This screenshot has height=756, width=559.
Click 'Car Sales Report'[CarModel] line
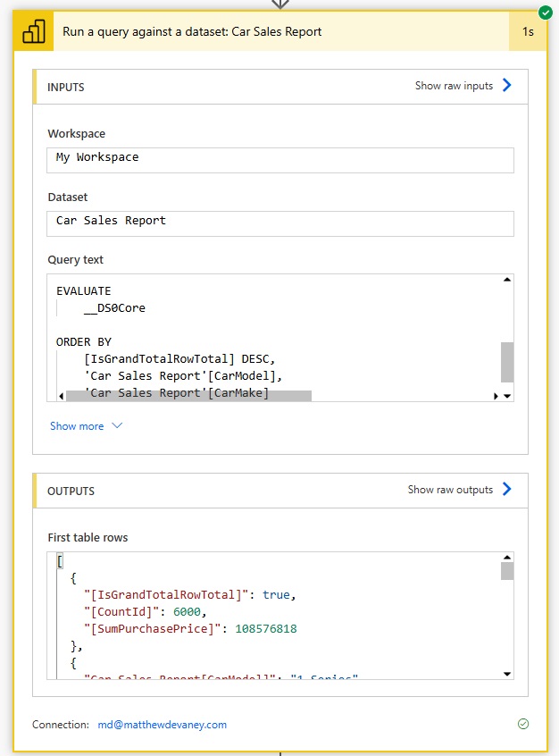click(x=183, y=376)
